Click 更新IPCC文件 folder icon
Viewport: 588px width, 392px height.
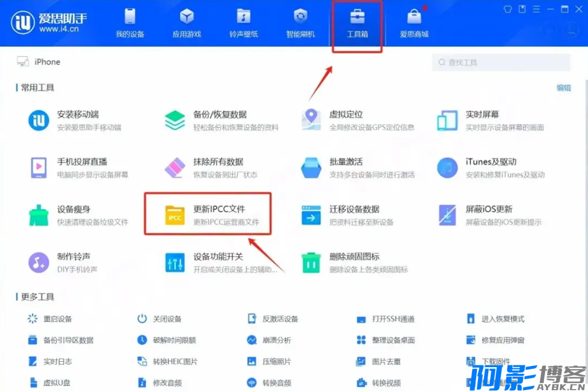coord(175,215)
